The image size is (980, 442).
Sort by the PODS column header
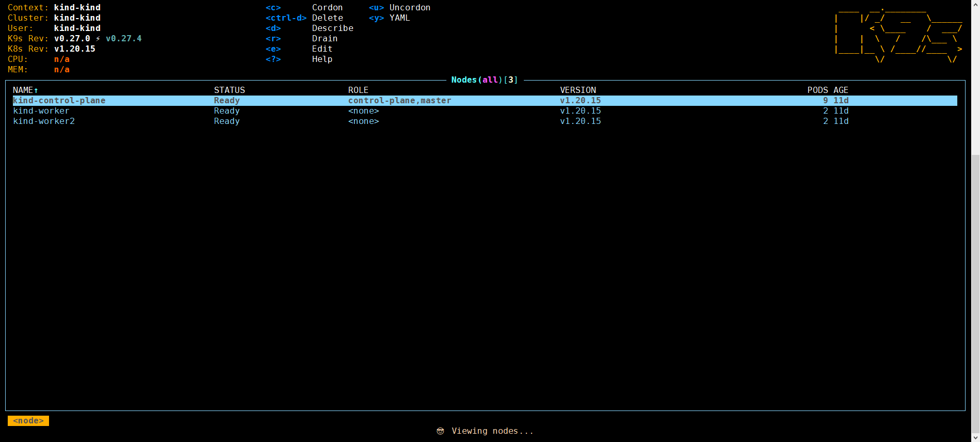[x=817, y=90]
